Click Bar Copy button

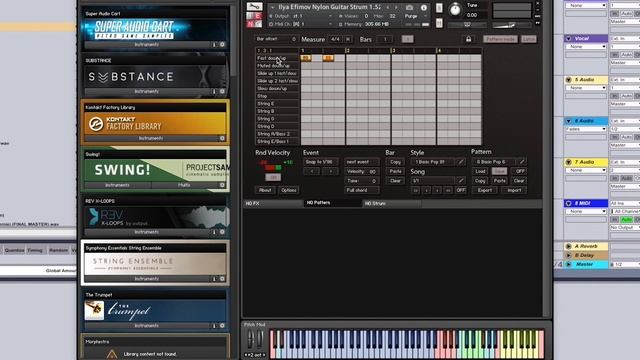pyautogui.click(x=395, y=162)
